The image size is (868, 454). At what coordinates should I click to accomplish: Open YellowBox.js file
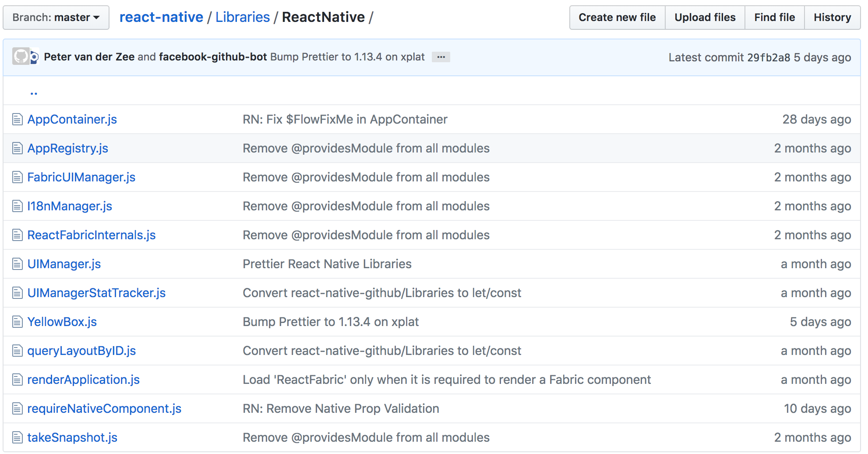[x=62, y=322]
